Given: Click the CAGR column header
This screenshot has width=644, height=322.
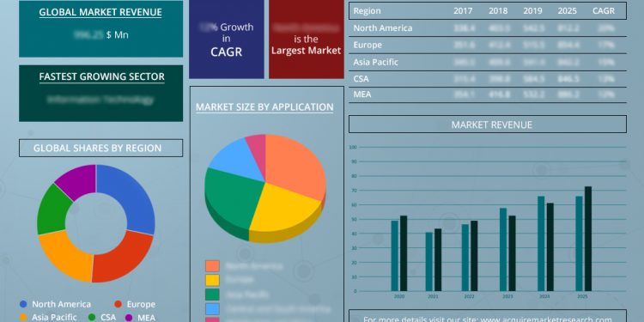Looking at the screenshot, I should [x=604, y=11].
